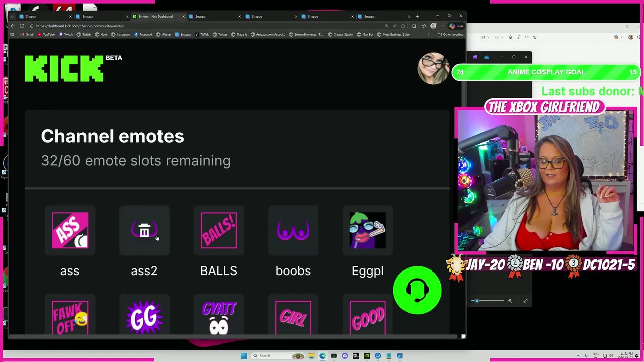Select the ass emote thumbnail
Viewport: 644px width, 362px height.
point(70,230)
